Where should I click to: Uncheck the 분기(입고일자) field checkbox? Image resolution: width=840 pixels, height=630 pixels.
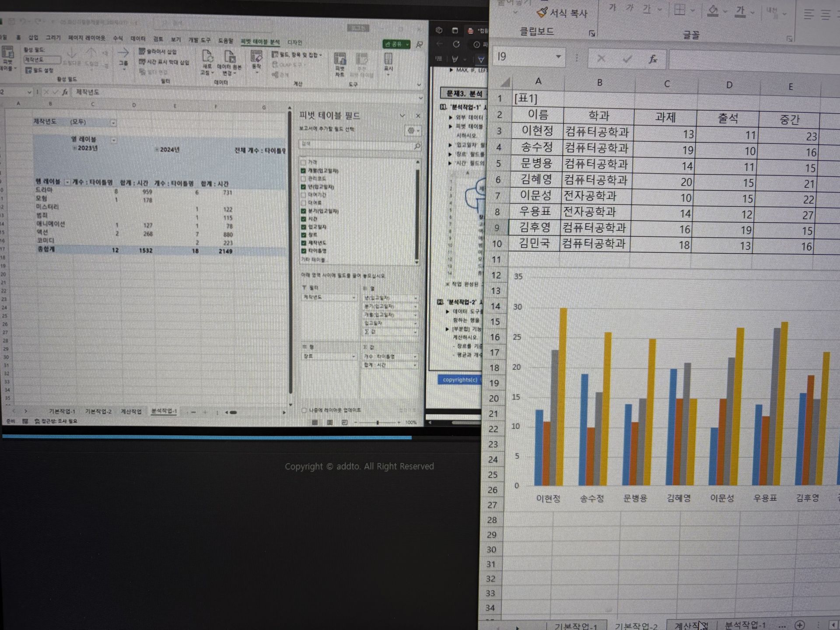click(303, 211)
